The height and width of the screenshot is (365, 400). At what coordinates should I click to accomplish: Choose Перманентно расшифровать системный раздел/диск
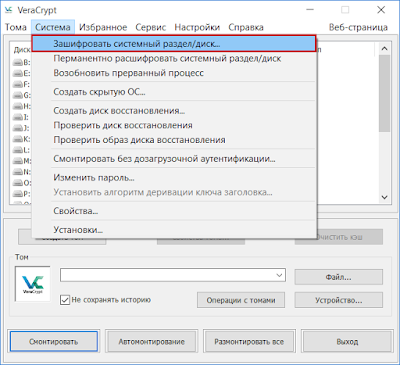click(x=174, y=58)
